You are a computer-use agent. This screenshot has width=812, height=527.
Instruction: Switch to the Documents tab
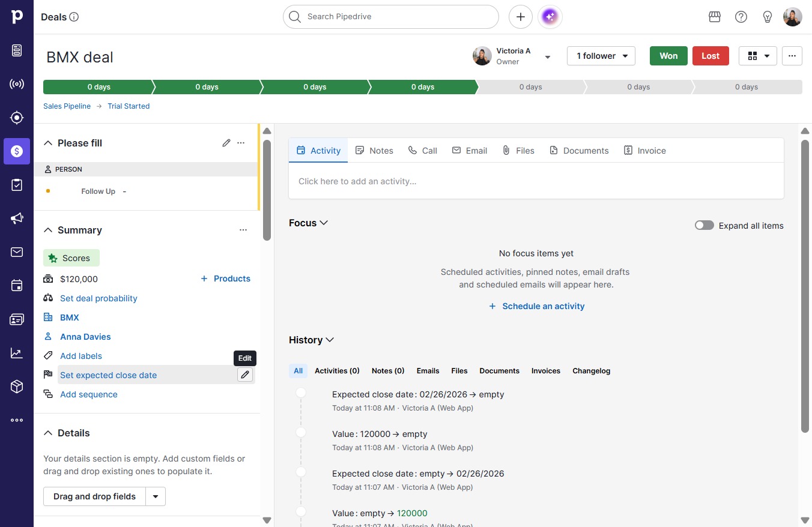pos(579,151)
